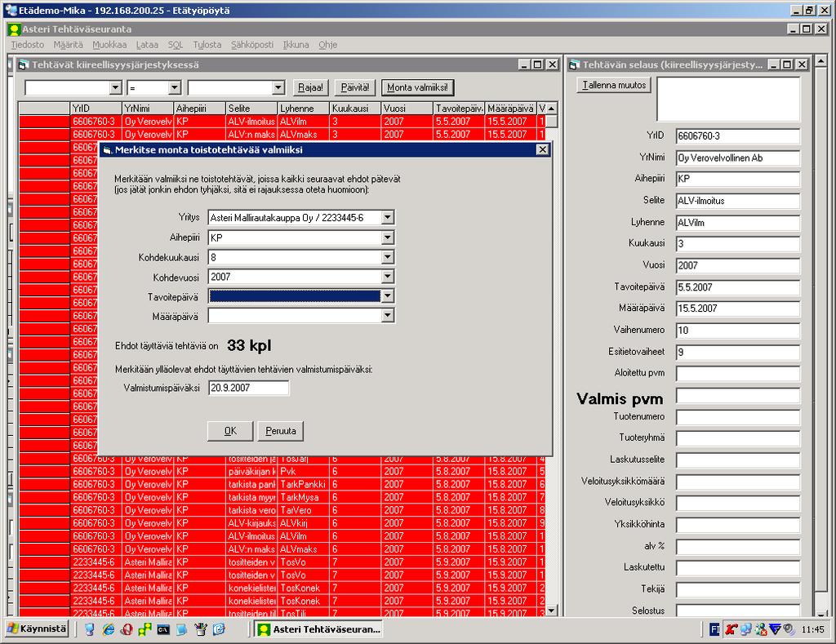
Task: Open the filter value dropdown before Rajaa!
Action: point(278,87)
